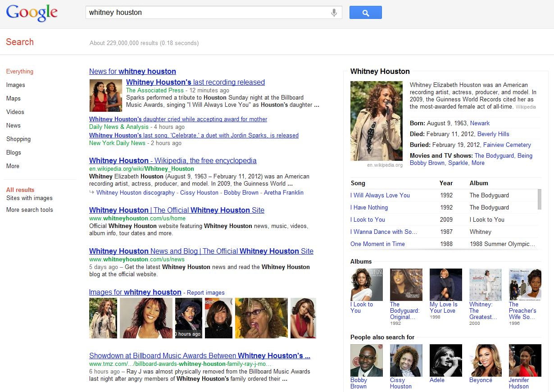Open Fairview Cemetery link
The width and height of the screenshot is (554, 392).
pyautogui.click(x=507, y=145)
